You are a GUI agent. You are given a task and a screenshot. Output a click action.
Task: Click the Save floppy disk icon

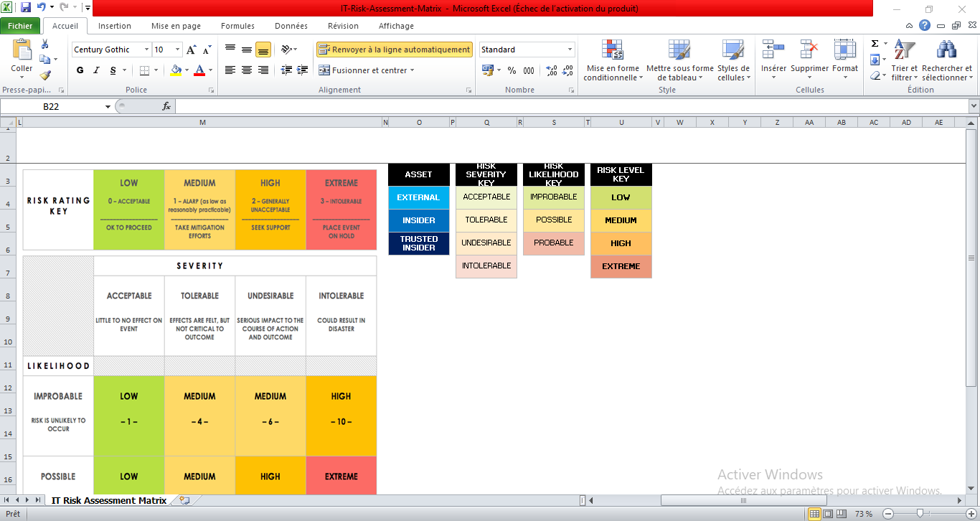pos(26,8)
